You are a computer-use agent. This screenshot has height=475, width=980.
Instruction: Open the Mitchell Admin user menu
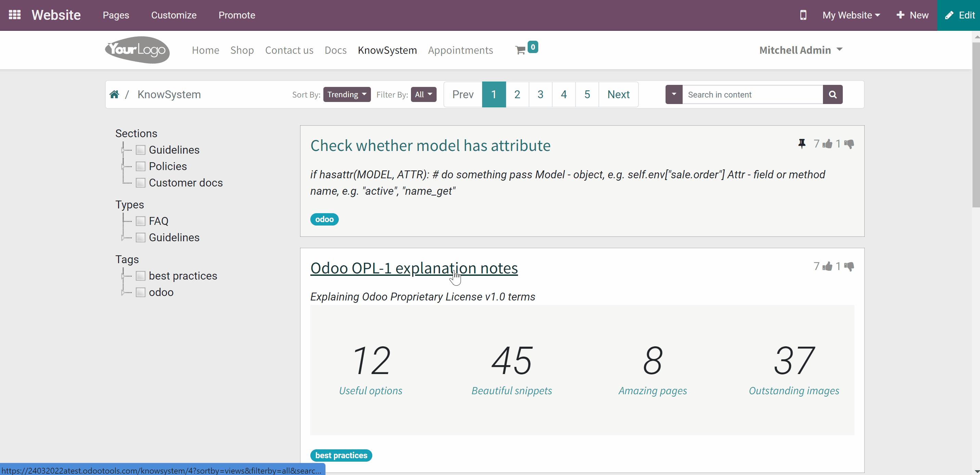pyautogui.click(x=801, y=50)
